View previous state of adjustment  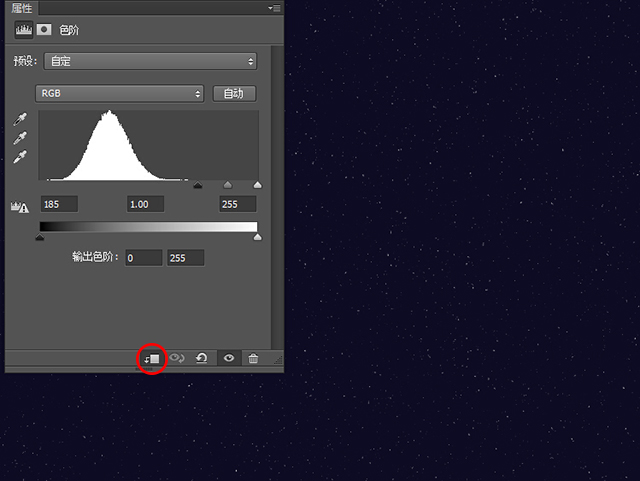pos(177,358)
